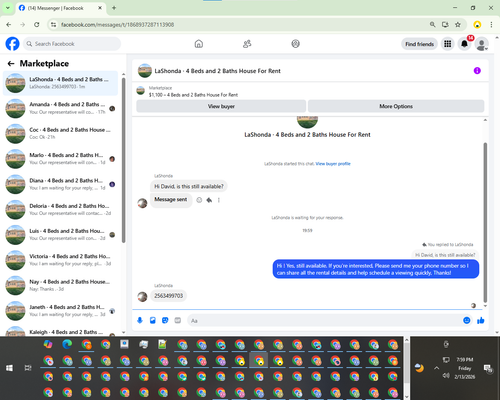This screenshot has height=400, width=500.
Task: Open the tab search dropdown arrow
Action: click(x=7, y=8)
